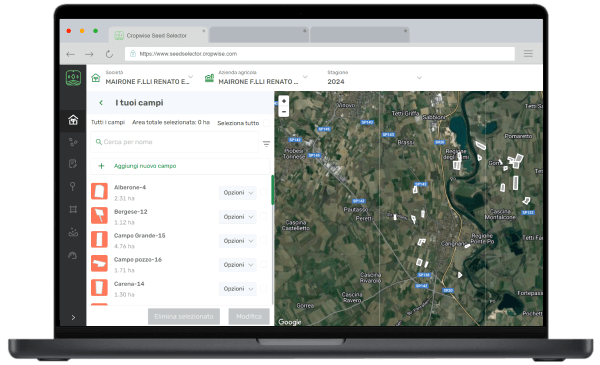Image resolution: width=600 pixels, height=365 pixels.
Task: Click the Società building icon
Action: click(96, 78)
